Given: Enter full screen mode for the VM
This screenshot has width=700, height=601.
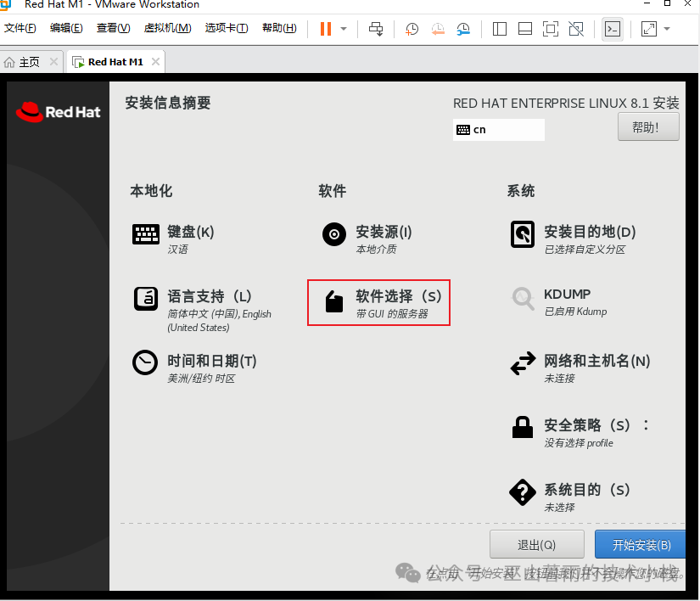Looking at the screenshot, I should pyautogui.click(x=551, y=28).
